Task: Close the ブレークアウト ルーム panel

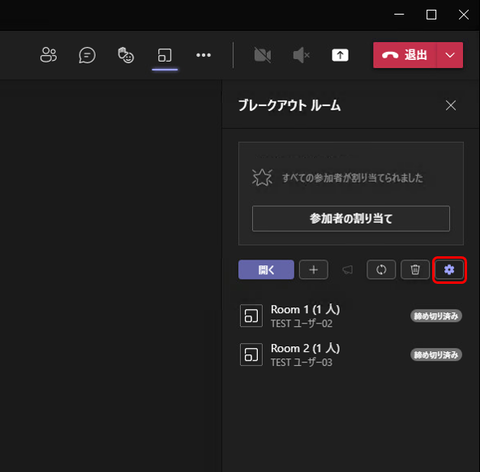Action: pos(451,106)
